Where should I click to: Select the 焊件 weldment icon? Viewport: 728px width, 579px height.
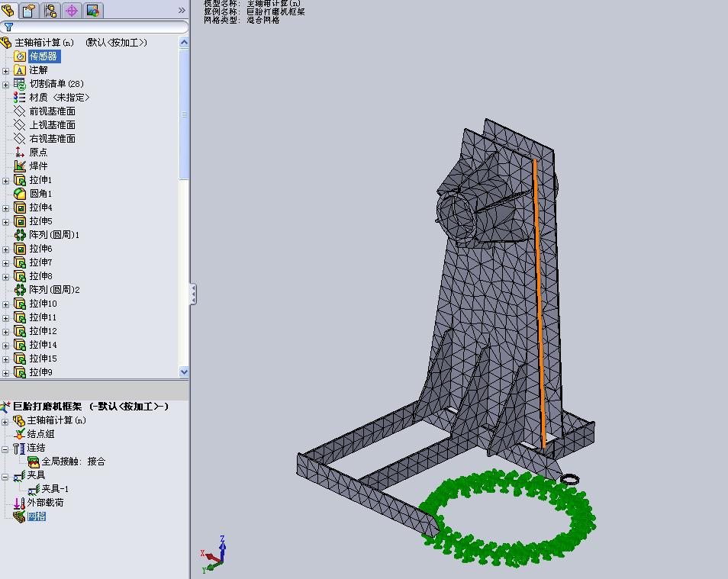click(20, 166)
